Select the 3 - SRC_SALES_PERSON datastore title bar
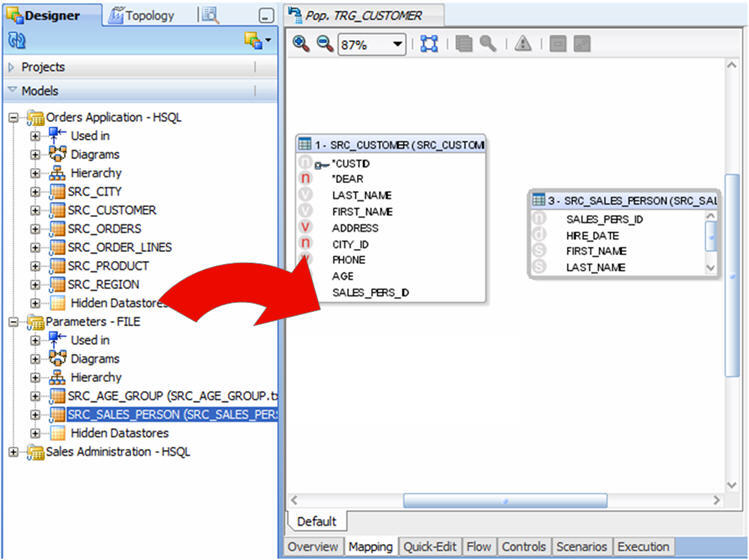This screenshot has height=560, width=749. (624, 200)
